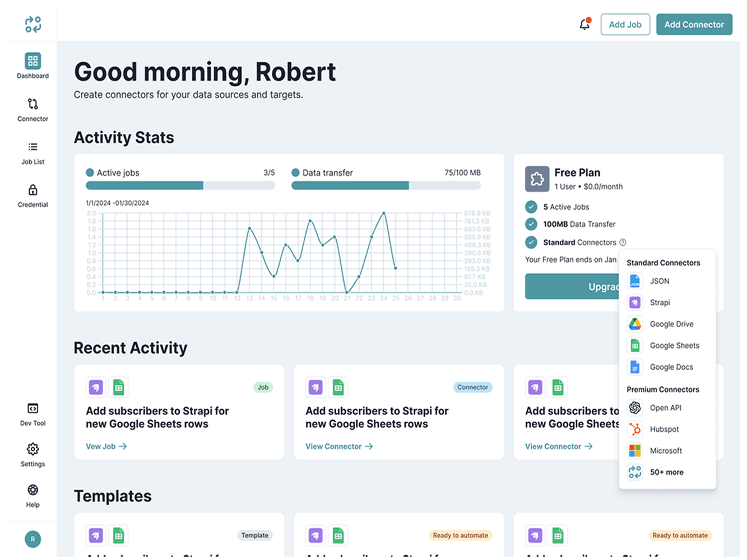
Task: Select Strapi connector in popup
Action: pyautogui.click(x=667, y=302)
